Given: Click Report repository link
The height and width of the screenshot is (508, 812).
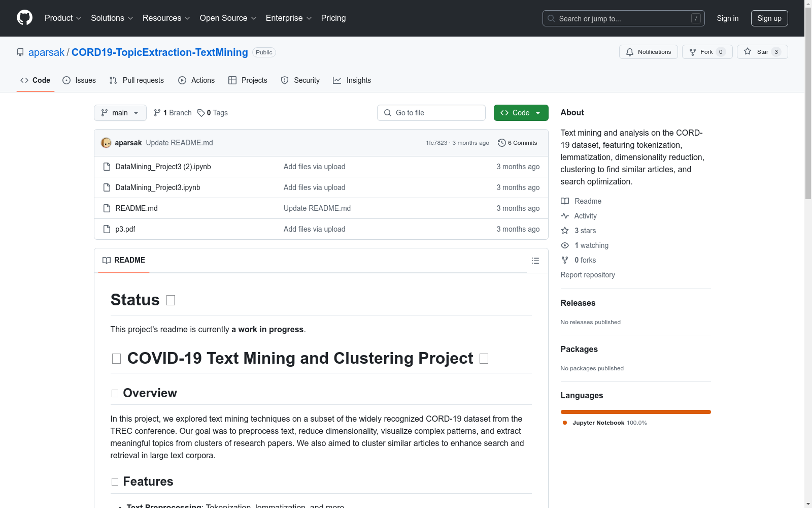Looking at the screenshot, I should [x=588, y=275].
